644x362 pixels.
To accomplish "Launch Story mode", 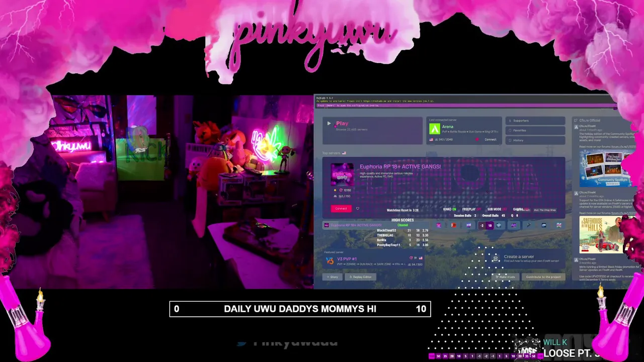I will click(x=332, y=277).
